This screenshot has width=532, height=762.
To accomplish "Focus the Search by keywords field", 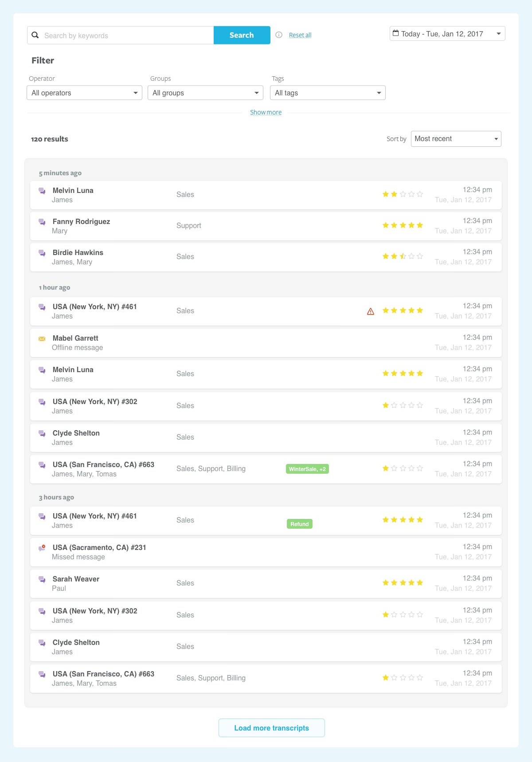I will (x=126, y=35).
